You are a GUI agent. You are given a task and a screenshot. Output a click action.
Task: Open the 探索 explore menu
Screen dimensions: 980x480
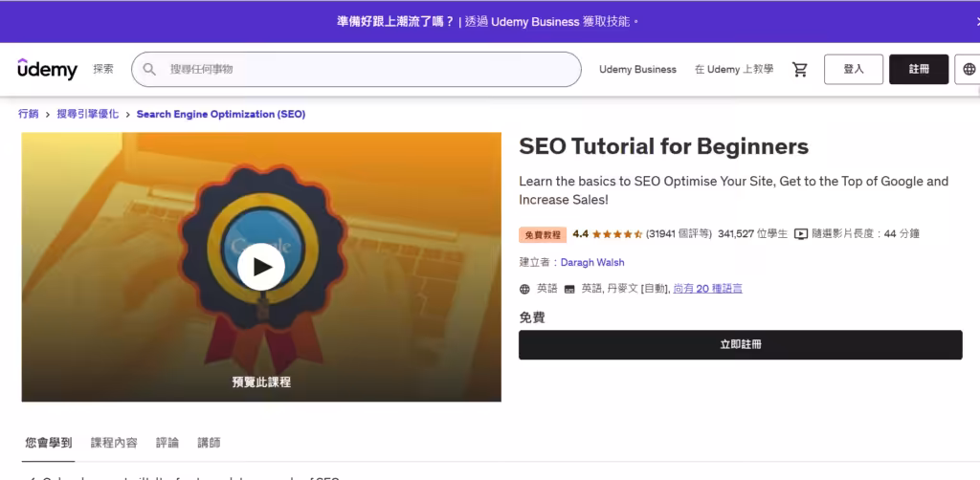(x=103, y=69)
